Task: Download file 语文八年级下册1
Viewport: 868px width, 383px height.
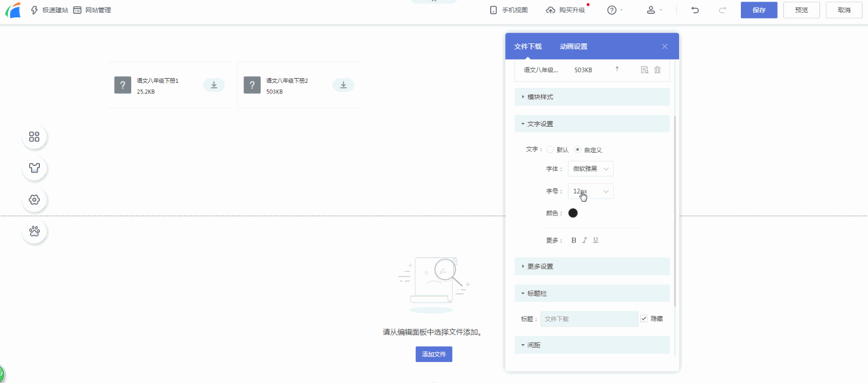Action: (x=214, y=85)
